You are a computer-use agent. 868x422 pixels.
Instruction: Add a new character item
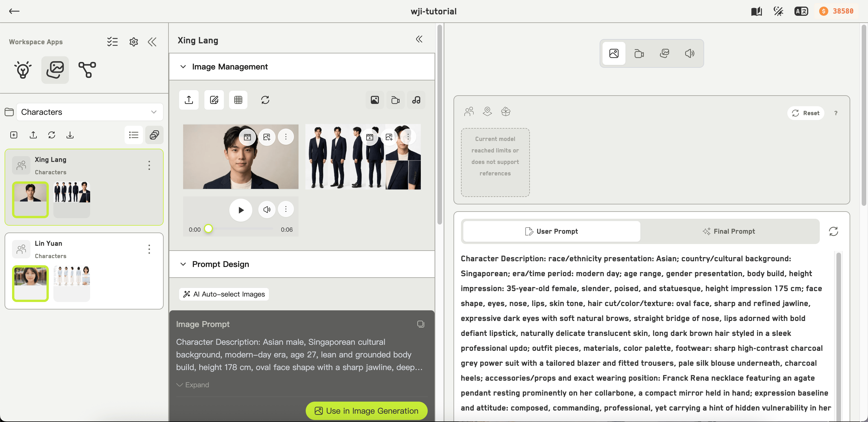point(14,135)
